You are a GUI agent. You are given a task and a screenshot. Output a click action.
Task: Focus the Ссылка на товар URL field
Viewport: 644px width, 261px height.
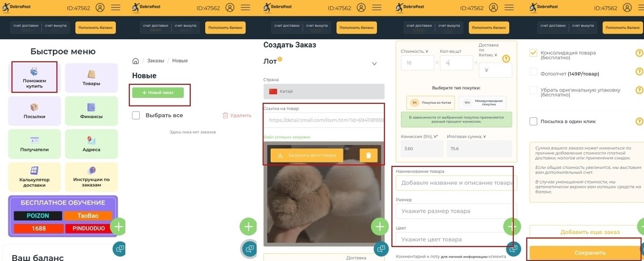coord(324,121)
